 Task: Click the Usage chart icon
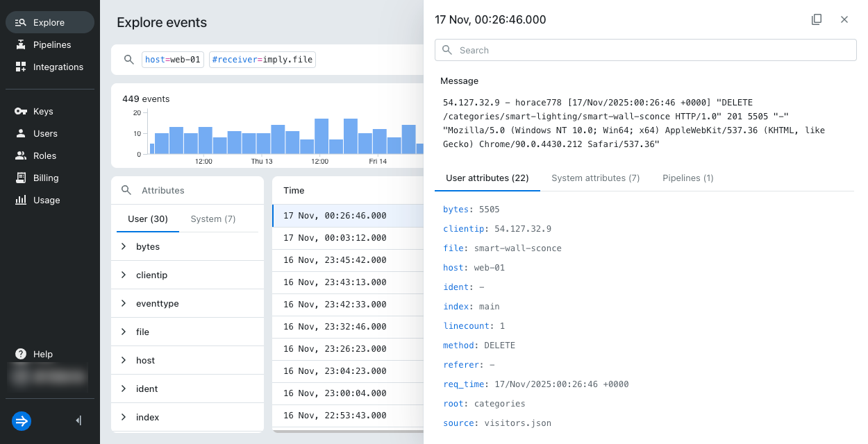point(20,200)
